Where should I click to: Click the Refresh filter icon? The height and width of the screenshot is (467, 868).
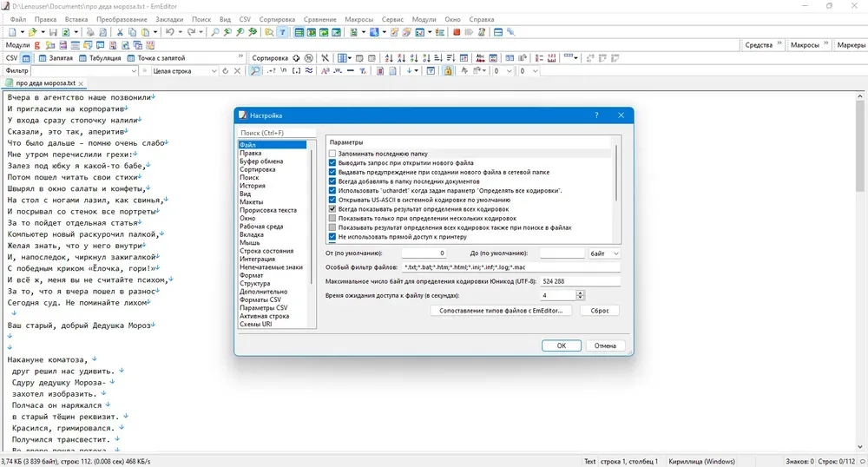tap(225, 71)
